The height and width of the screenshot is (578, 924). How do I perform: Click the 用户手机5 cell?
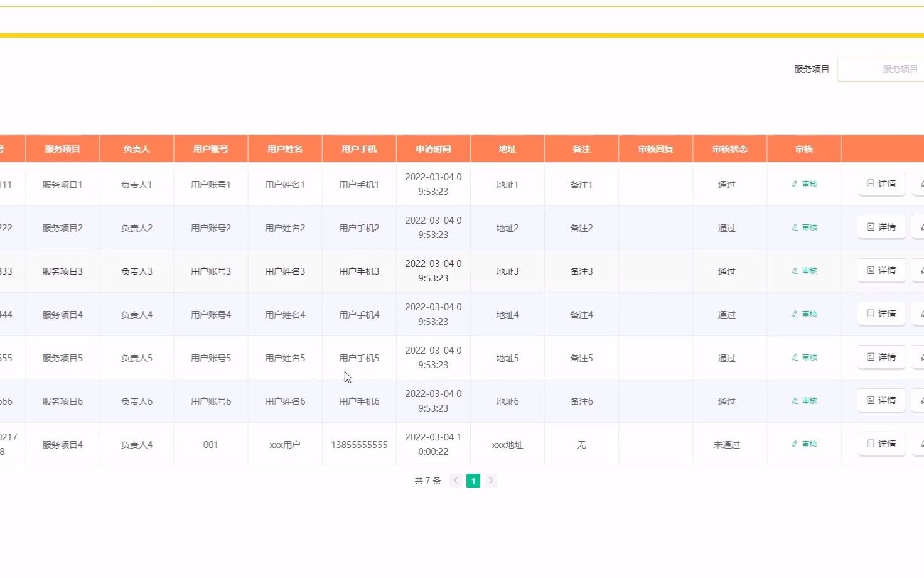pos(359,358)
